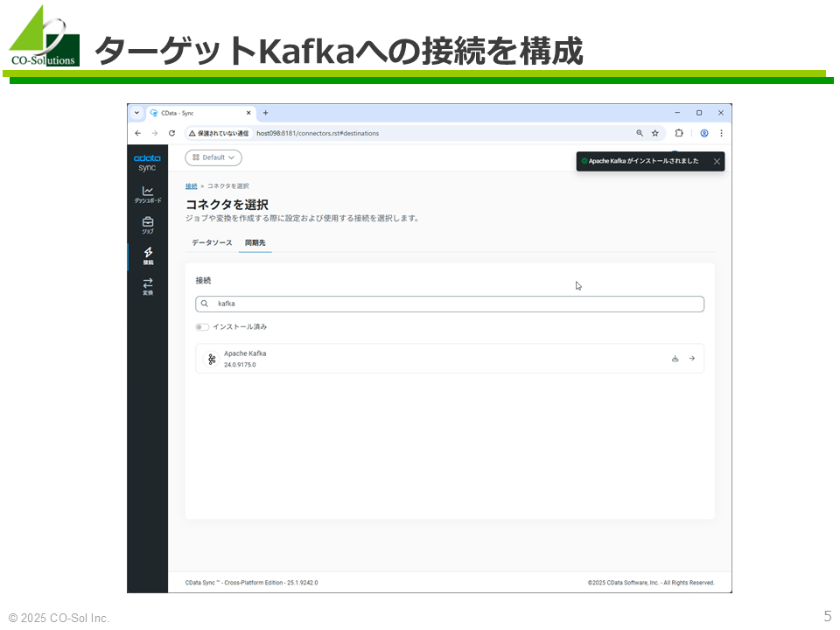Screen dimensions: 840x630
Task: Open the Jobs (ジョブ) sidebar icon
Action: point(148,225)
